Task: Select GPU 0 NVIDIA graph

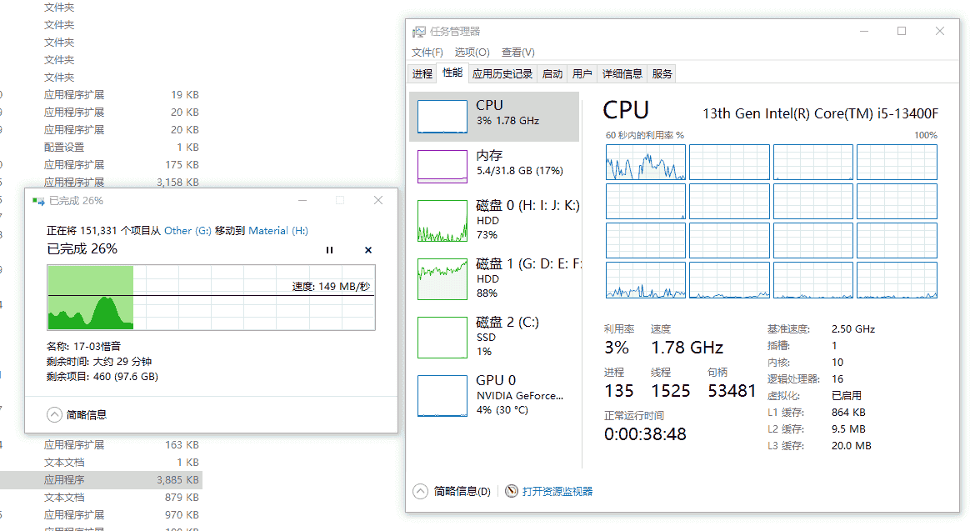Action: (442, 395)
